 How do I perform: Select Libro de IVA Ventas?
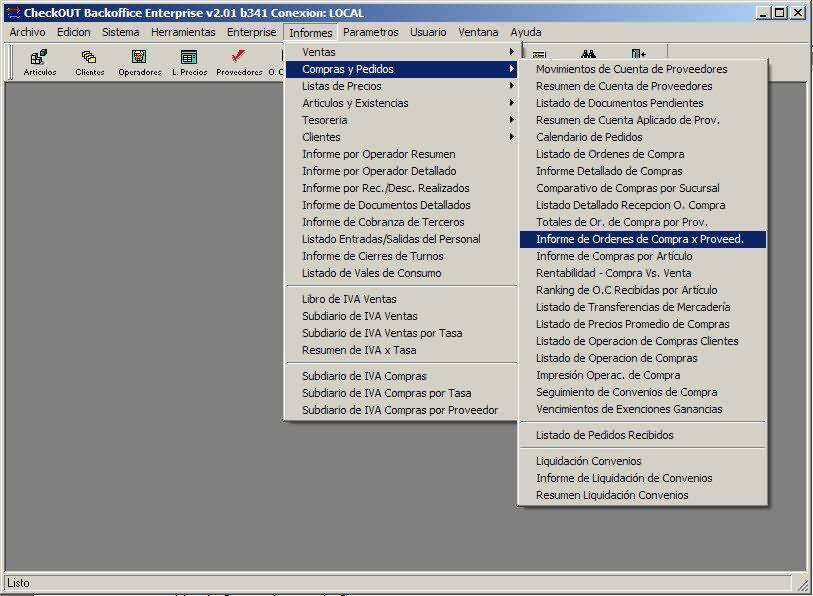pos(401,299)
